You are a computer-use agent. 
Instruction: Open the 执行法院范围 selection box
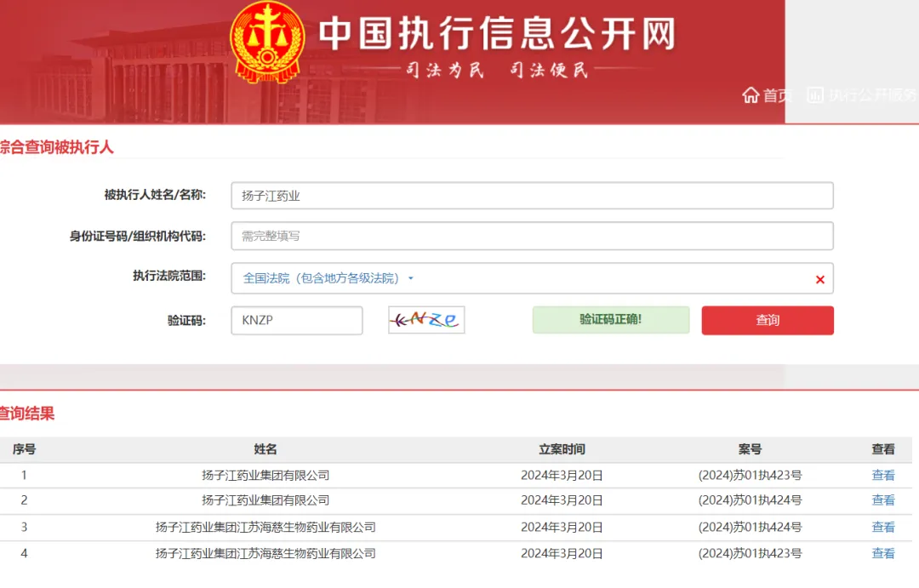(x=532, y=278)
